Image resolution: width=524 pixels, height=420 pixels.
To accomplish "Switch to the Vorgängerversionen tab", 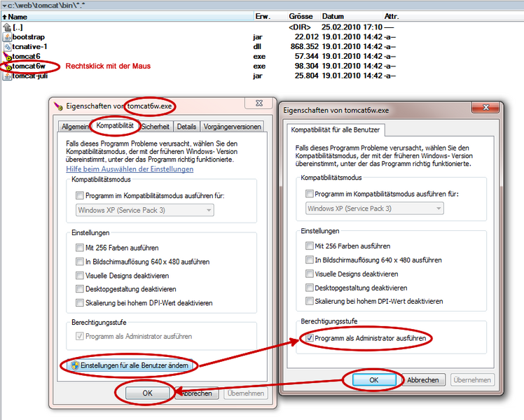I will tap(233, 127).
